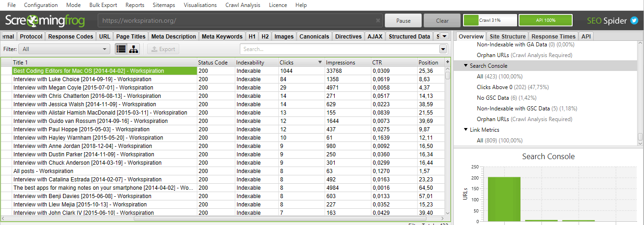Switch to the AJAX tab
The width and height of the screenshot is (644, 225).
click(x=375, y=36)
